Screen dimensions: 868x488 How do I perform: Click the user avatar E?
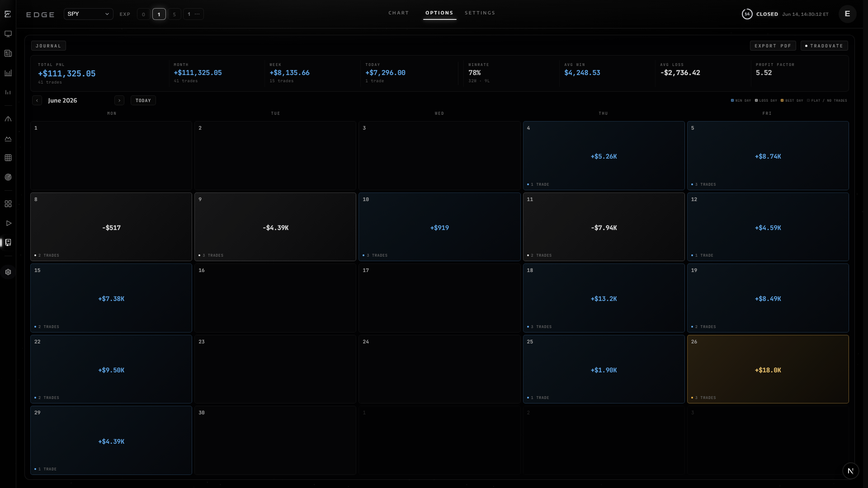pos(847,14)
